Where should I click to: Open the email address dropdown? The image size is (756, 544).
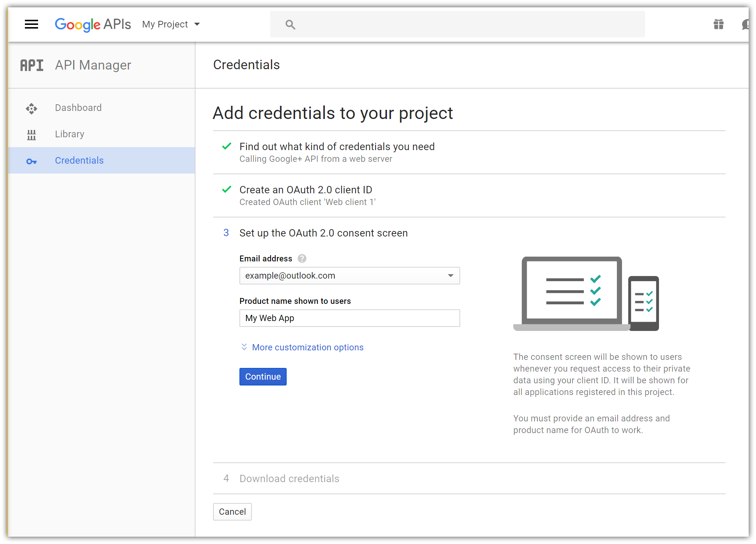coord(349,276)
